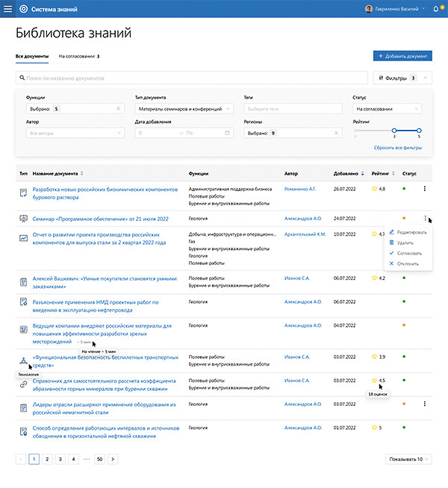Open three-dots menu for first document row

(424, 189)
